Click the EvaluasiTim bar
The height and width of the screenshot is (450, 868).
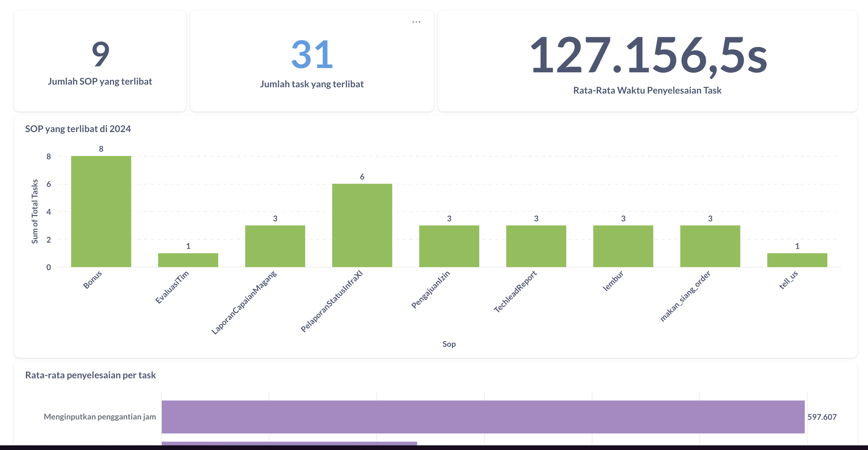pos(188,260)
